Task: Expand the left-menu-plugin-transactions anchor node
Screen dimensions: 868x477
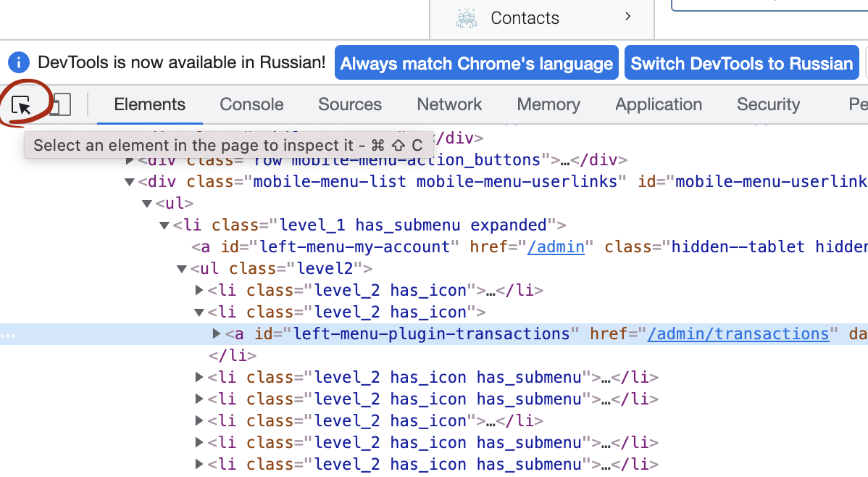Action: point(217,334)
